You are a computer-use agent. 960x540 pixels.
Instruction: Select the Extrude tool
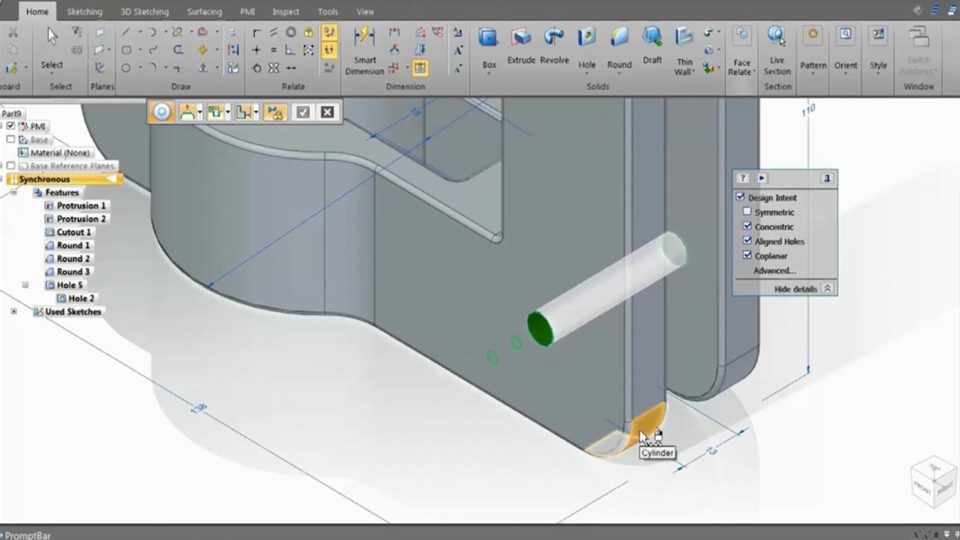pyautogui.click(x=521, y=44)
